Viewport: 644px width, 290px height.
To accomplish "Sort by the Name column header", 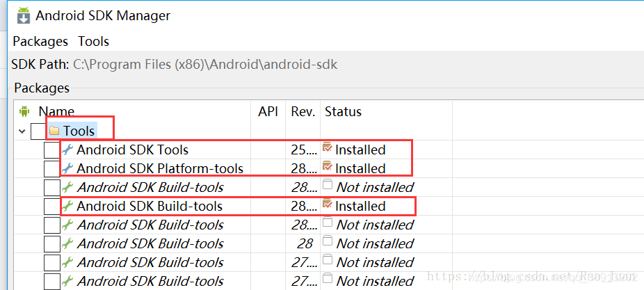I will pyautogui.click(x=56, y=112).
